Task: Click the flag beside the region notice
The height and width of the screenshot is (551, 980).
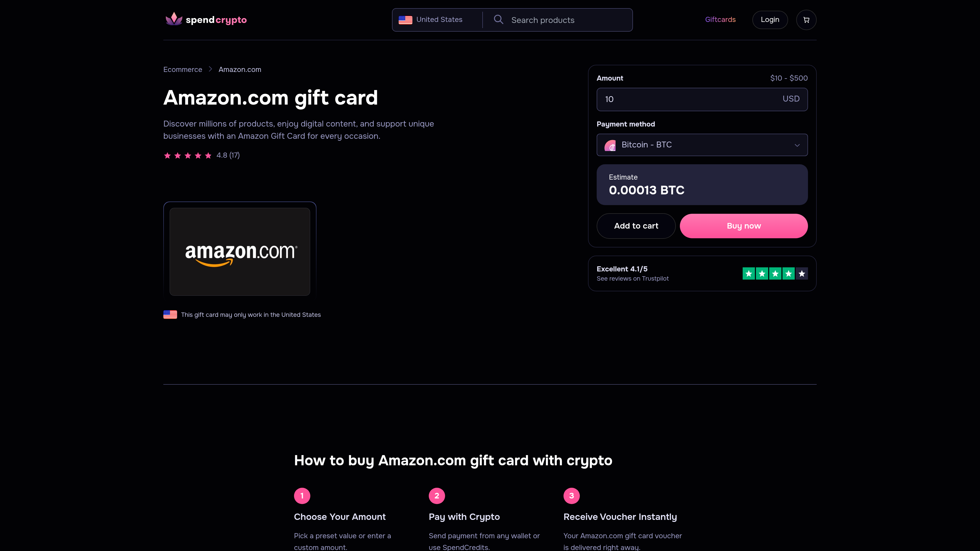Action: 170,315
